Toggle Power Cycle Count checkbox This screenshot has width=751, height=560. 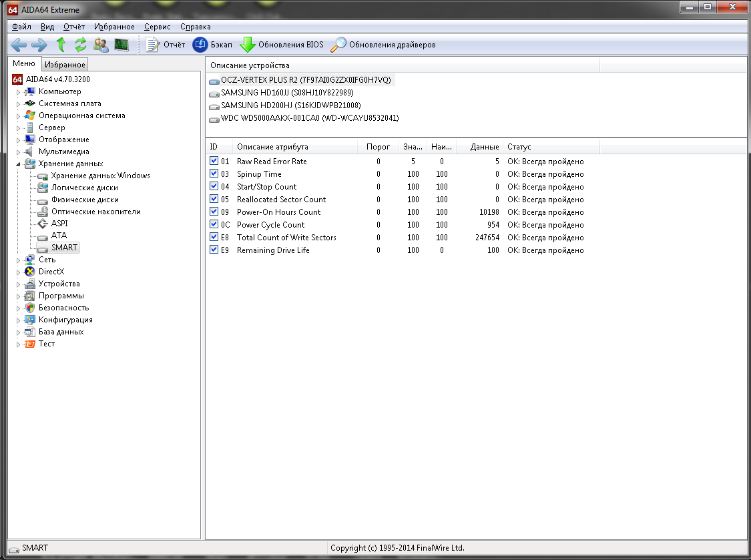pos(214,224)
